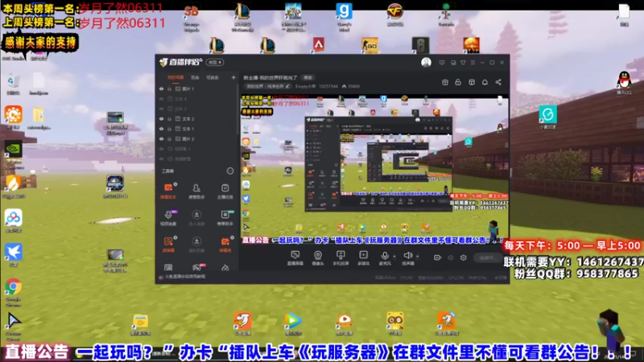Open the camera assistant tool with green badge
The width and height of the screenshot is (644, 362).
click(x=225, y=217)
